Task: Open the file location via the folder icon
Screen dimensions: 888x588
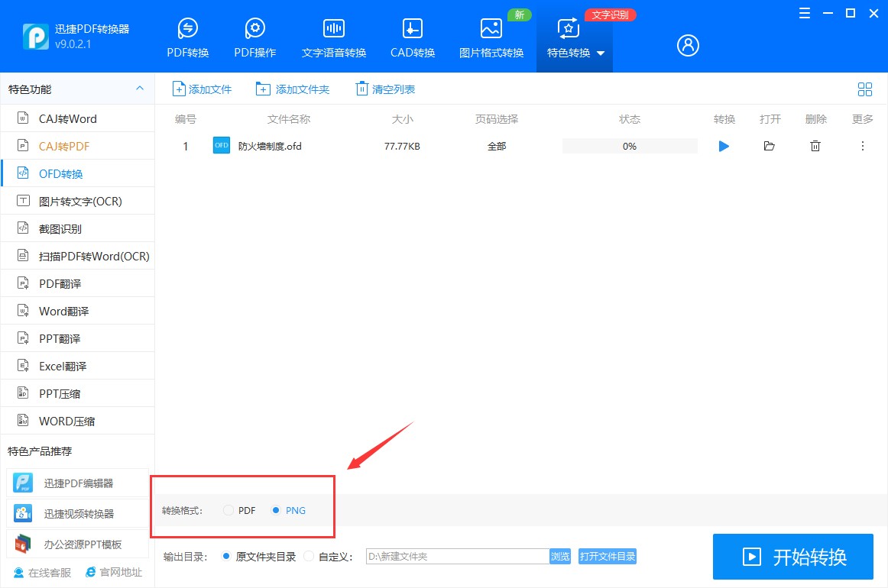Action: tap(770, 146)
